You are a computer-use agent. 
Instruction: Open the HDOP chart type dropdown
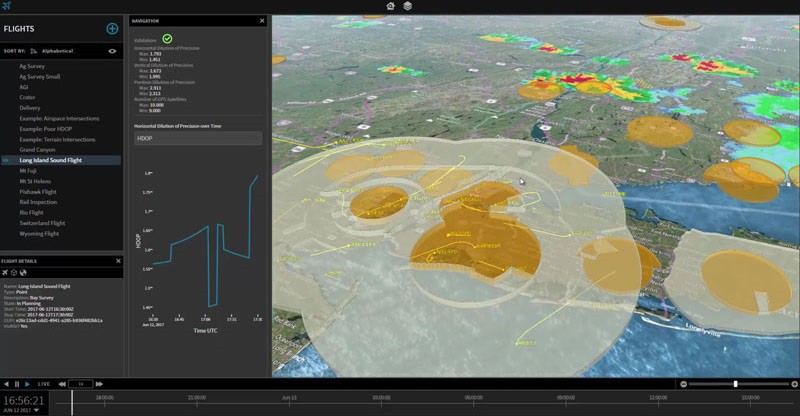pyautogui.click(x=198, y=138)
